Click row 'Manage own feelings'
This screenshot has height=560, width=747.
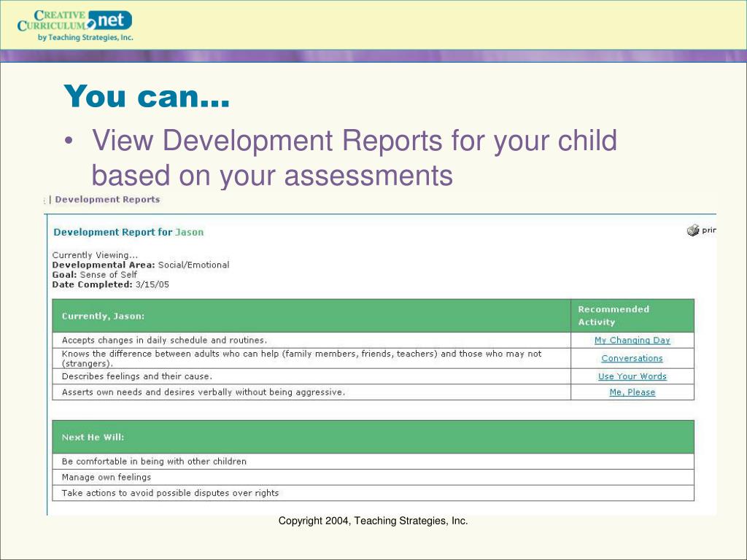pos(373,477)
